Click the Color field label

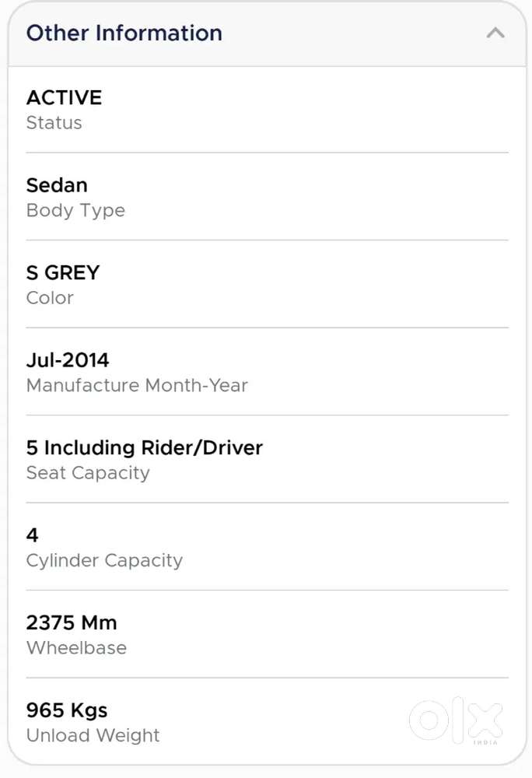coord(50,297)
